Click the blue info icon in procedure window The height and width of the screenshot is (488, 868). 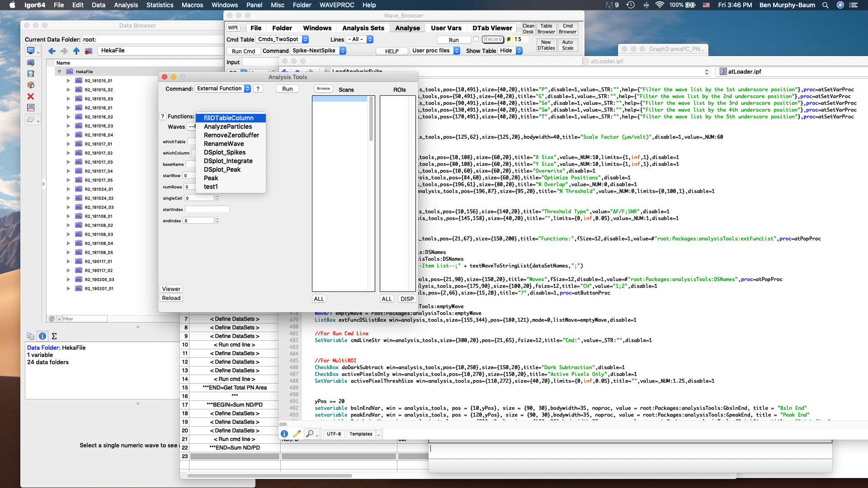coord(284,434)
